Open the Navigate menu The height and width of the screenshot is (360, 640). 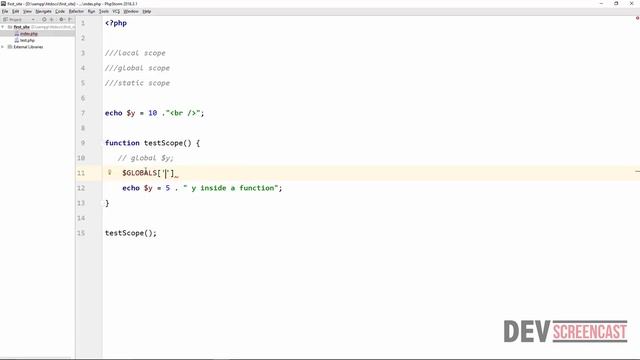click(43, 11)
